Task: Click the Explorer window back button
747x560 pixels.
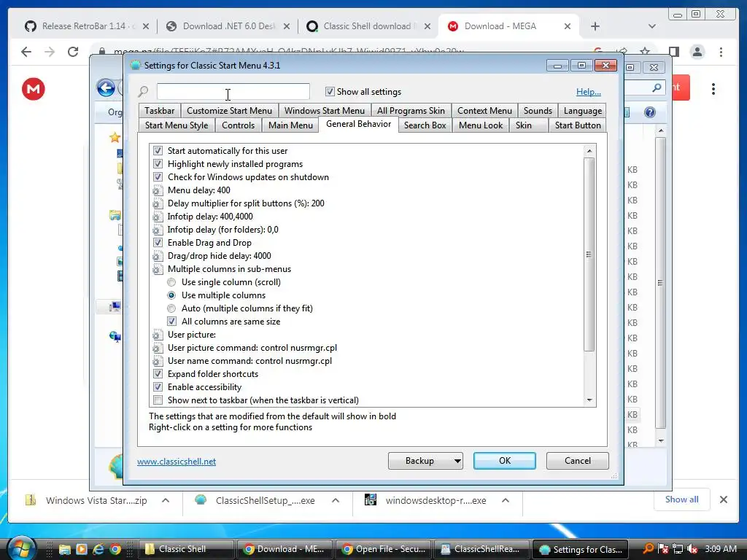Action: coord(106,88)
